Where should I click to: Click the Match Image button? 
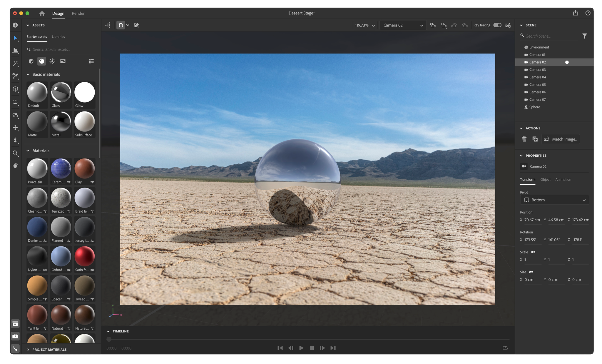tap(561, 139)
